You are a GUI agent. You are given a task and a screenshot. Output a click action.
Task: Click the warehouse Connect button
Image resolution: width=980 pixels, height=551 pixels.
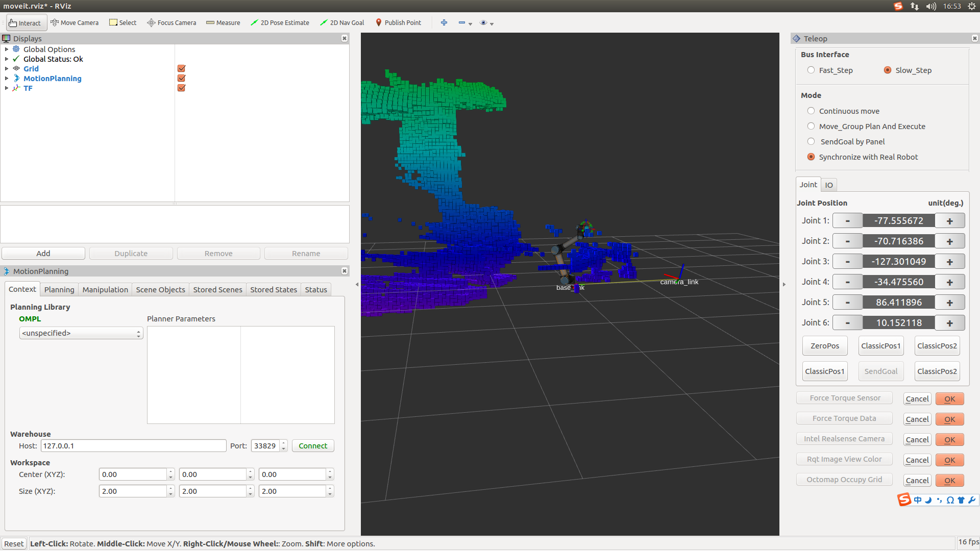[x=313, y=445]
